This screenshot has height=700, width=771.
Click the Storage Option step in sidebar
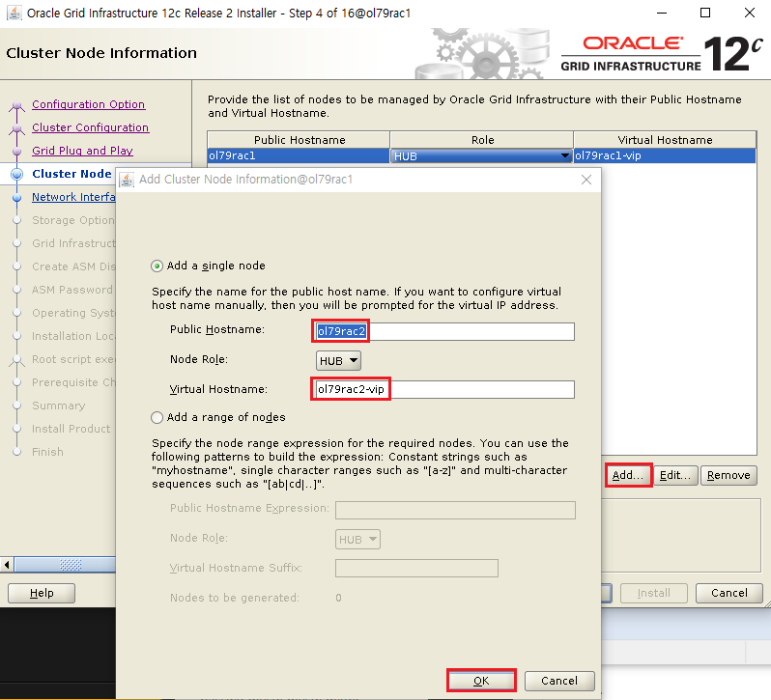73,220
